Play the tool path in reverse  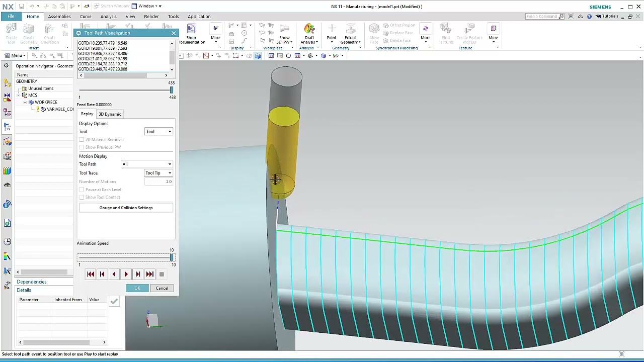pos(114,274)
